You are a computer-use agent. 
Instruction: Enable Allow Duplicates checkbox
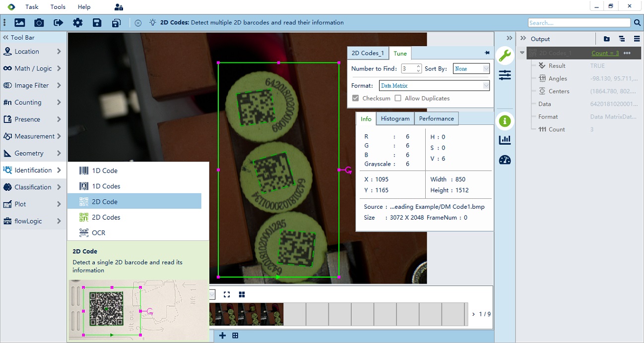pyautogui.click(x=398, y=98)
